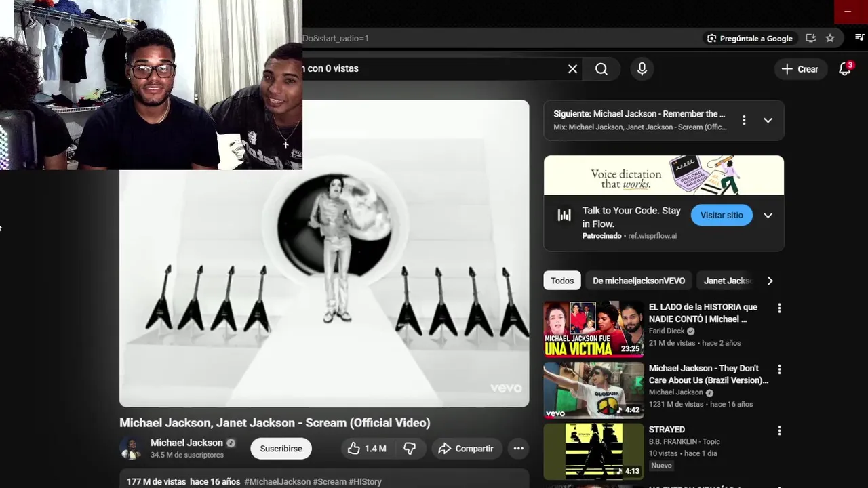Open menu for They Don't Care About Us
The width and height of the screenshot is (868, 488).
click(x=779, y=369)
